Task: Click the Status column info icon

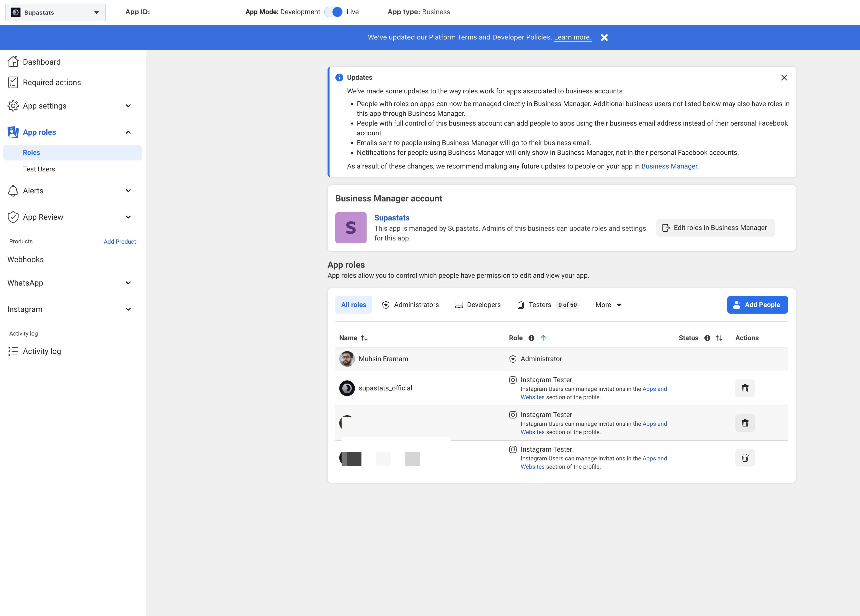Action: pyautogui.click(x=707, y=338)
